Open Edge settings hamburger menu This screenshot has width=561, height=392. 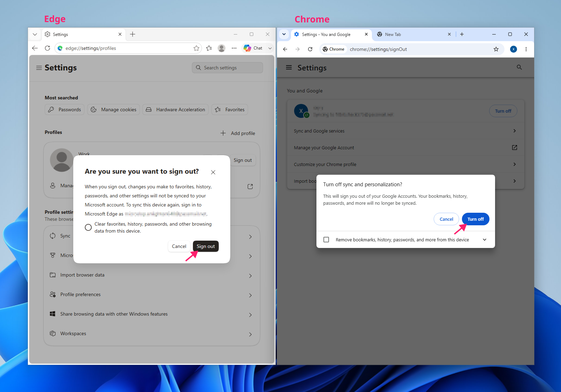click(x=39, y=68)
